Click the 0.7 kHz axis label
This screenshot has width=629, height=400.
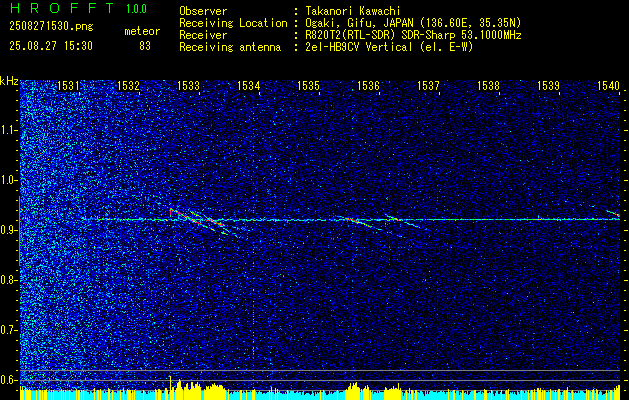(x=9, y=330)
